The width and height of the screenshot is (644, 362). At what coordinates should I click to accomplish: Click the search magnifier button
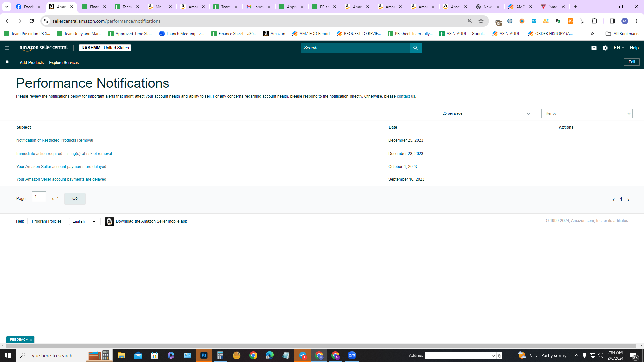point(415,48)
